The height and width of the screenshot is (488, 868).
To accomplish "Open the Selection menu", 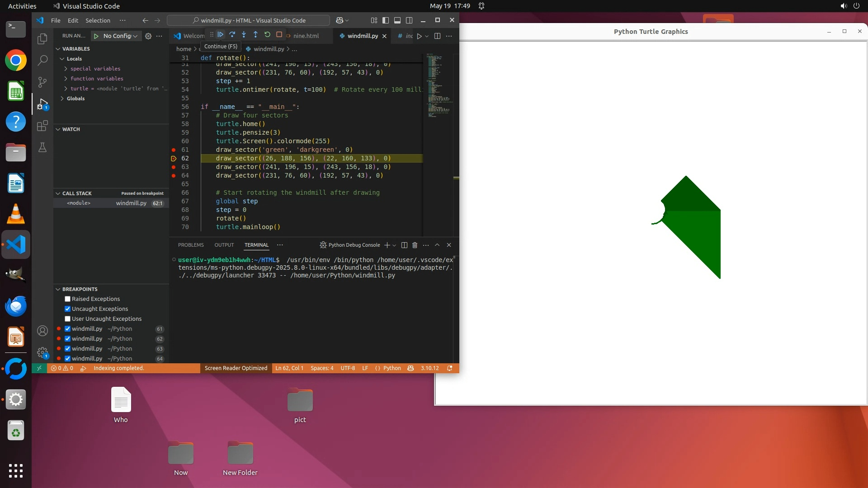I will [98, 20].
